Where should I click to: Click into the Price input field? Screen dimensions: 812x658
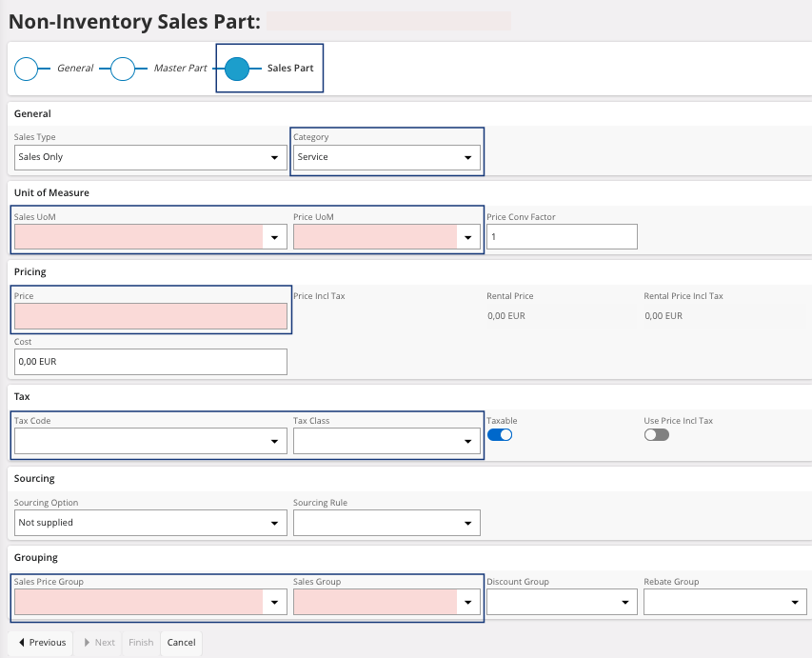click(150, 317)
